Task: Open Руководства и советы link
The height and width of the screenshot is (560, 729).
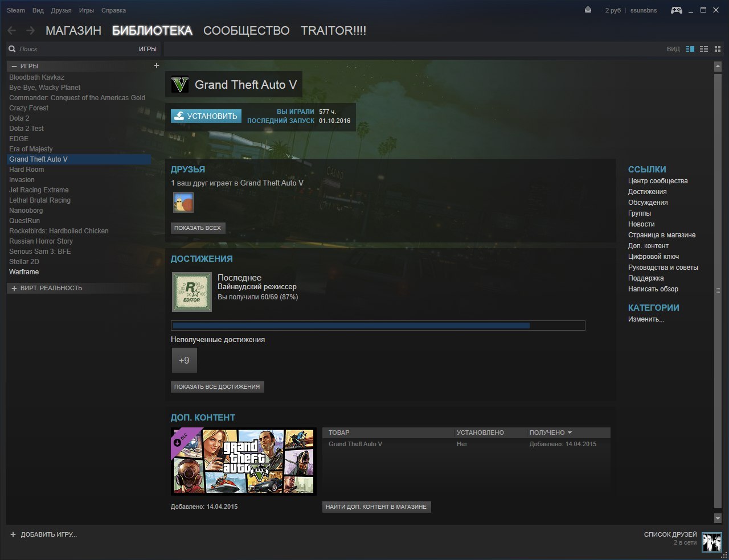Action: tap(663, 267)
